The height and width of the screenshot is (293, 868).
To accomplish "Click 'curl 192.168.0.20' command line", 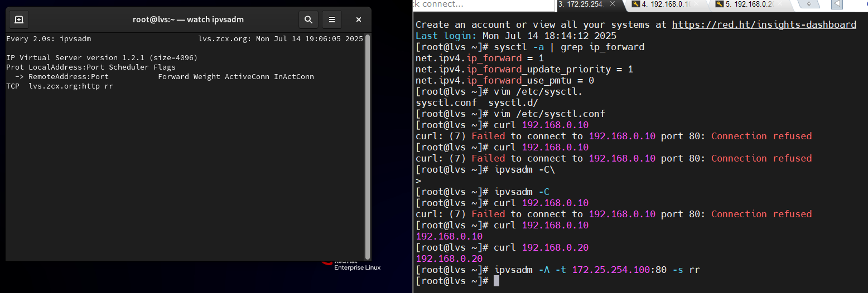I will (x=541, y=247).
